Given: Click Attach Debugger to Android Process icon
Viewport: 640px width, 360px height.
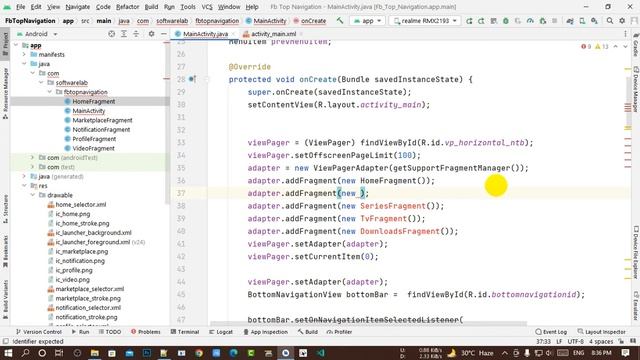Looking at the screenshot, I should point(542,21).
